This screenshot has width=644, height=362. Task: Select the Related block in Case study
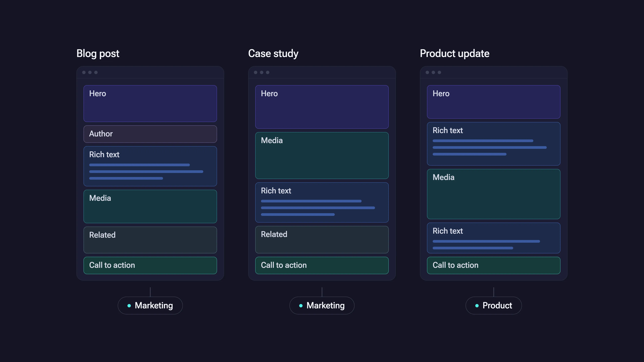pyautogui.click(x=322, y=240)
